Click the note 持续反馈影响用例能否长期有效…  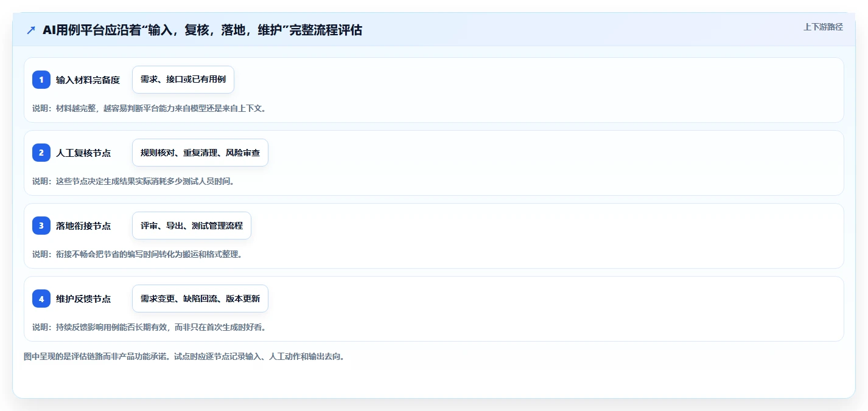tap(149, 327)
